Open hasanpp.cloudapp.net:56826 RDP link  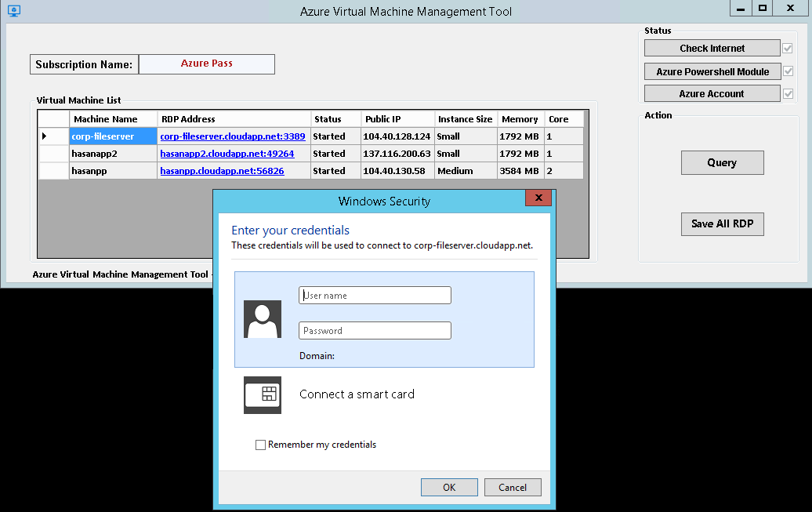pos(222,170)
